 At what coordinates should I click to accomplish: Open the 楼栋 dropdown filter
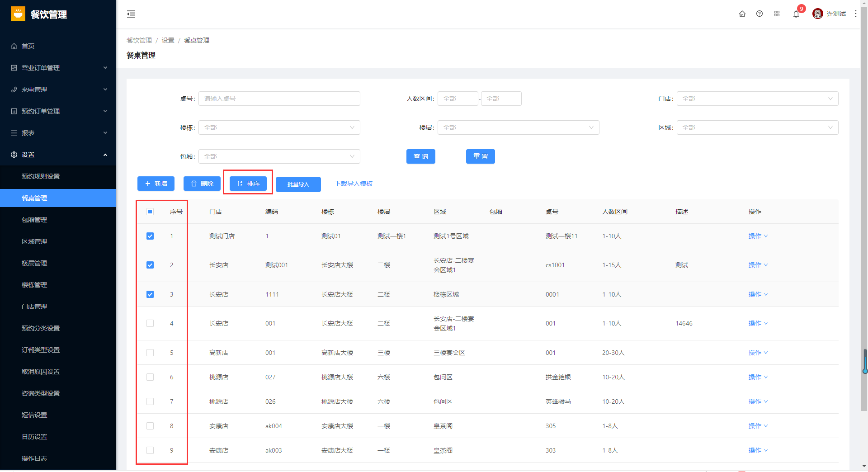pyautogui.click(x=279, y=127)
